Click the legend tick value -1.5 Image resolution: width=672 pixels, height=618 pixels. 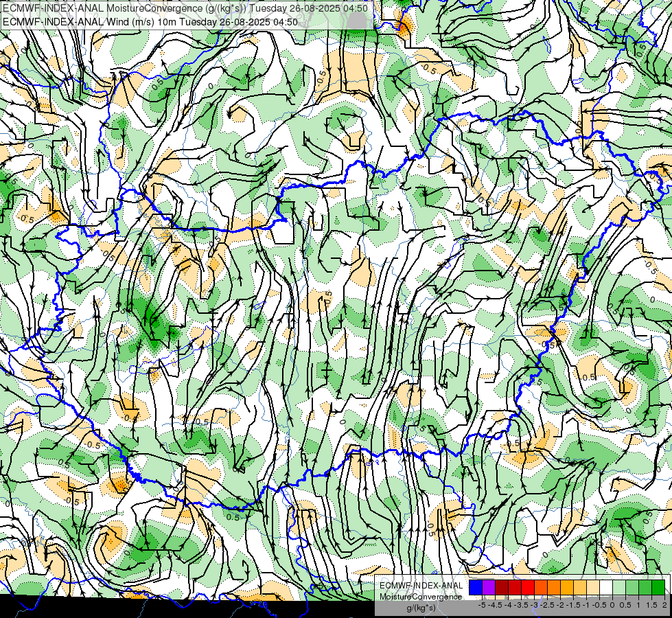(573, 605)
